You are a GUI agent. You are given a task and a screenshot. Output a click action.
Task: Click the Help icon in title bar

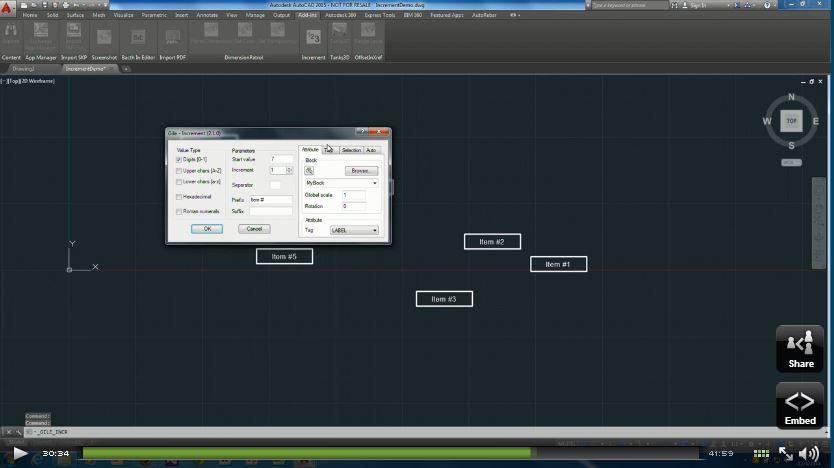[767, 5]
